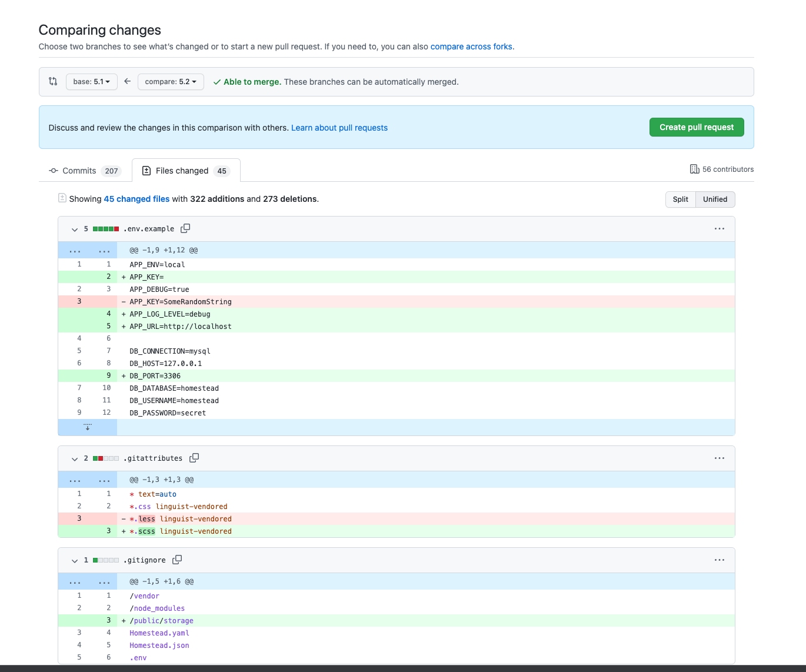Click the .gitattributes file name

point(153,458)
